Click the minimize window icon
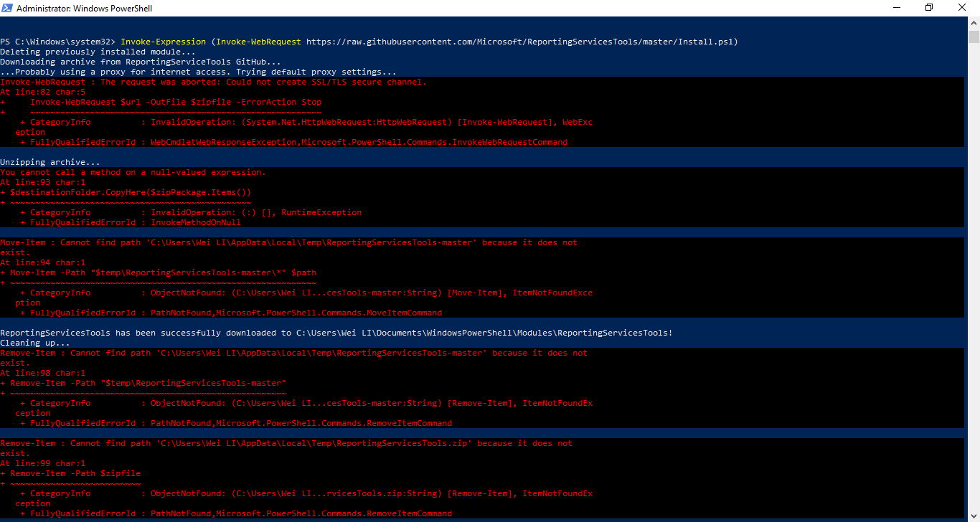 pos(898,7)
